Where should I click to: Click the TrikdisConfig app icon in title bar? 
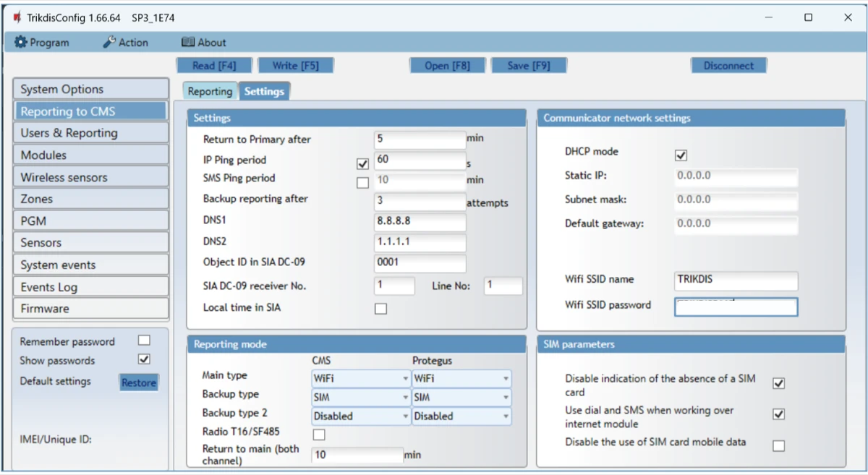pyautogui.click(x=17, y=17)
